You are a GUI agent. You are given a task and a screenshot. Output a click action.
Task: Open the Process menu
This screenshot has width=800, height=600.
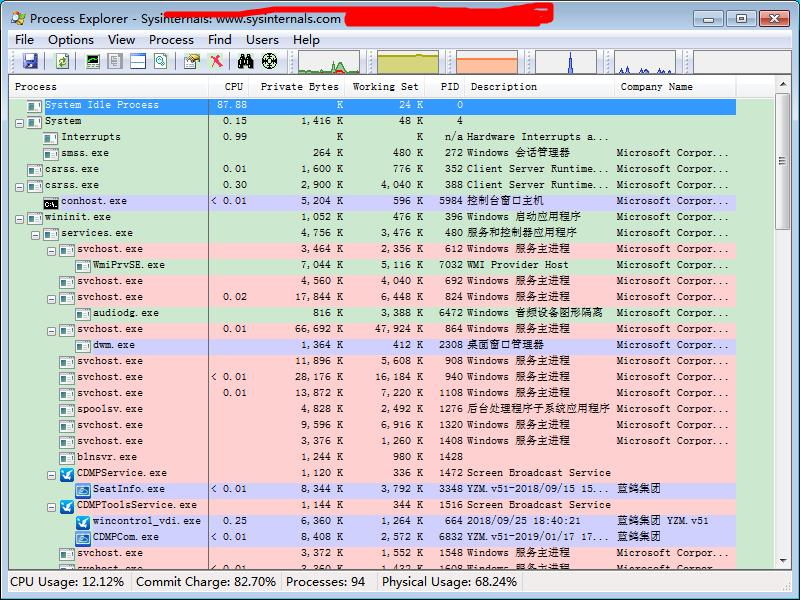click(x=171, y=40)
